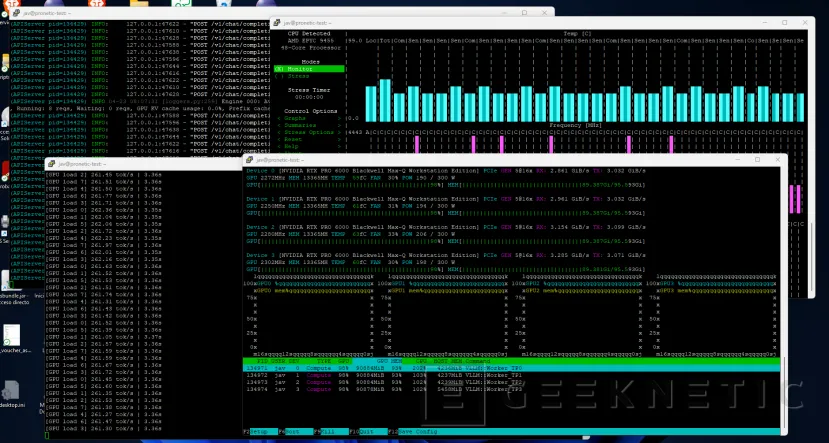
Task: Click F6 Sort in nvtop footer
Action: pos(296,432)
